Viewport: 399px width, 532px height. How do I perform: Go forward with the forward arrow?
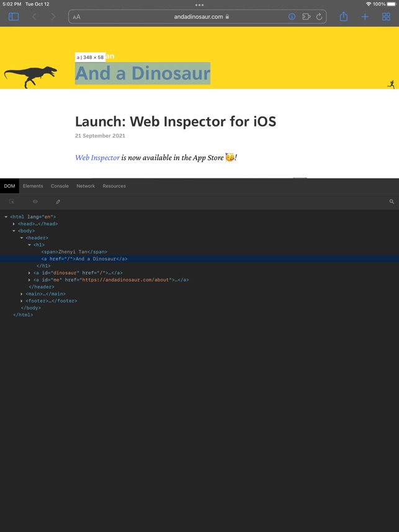pyautogui.click(x=53, y=17)
